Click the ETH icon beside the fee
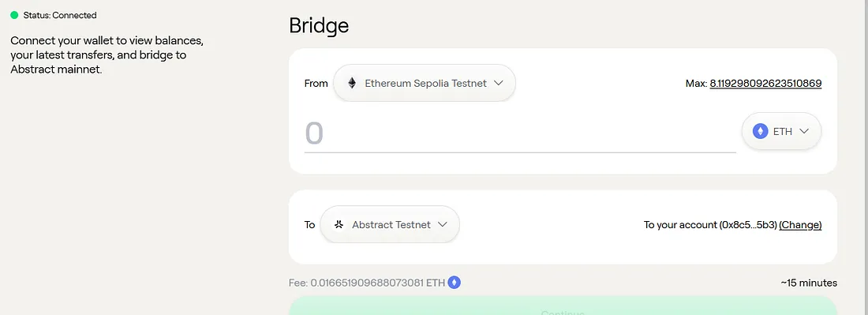This screenshot has width=868, height=315. (454, 283)
